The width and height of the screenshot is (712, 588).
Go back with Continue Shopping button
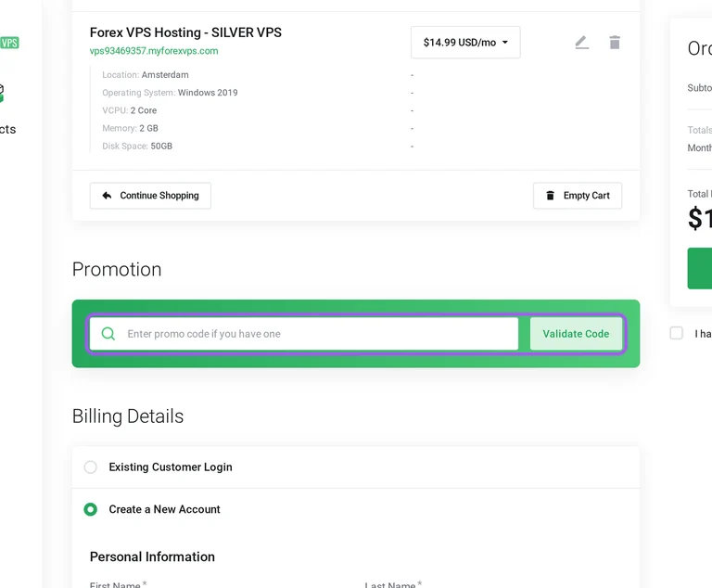point(150,196)
